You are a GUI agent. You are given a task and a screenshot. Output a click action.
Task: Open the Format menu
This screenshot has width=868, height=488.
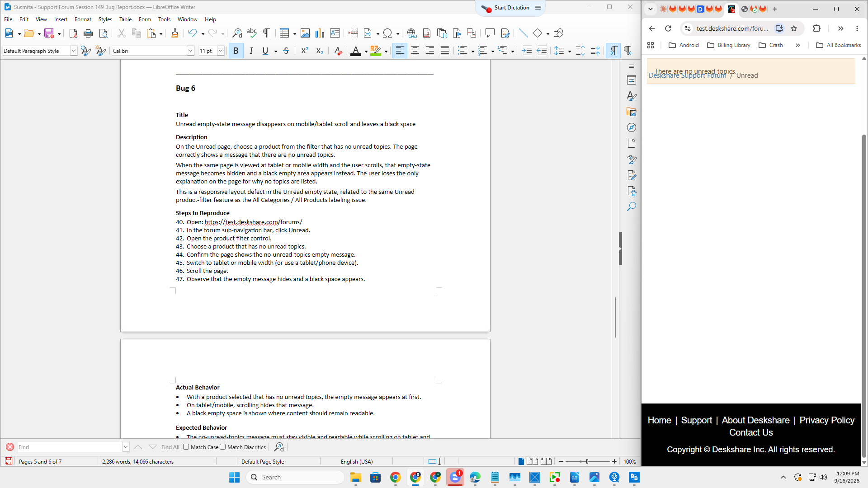[83, 19]
